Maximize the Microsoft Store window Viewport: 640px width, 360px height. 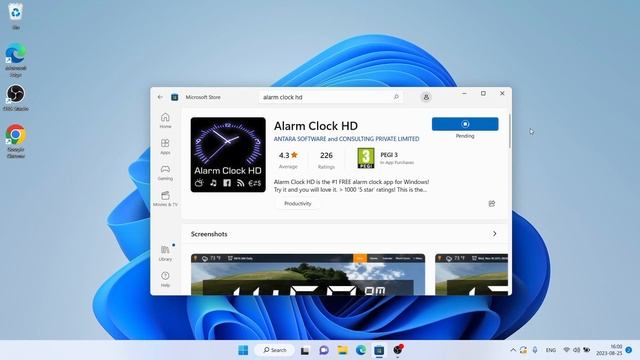483,93
